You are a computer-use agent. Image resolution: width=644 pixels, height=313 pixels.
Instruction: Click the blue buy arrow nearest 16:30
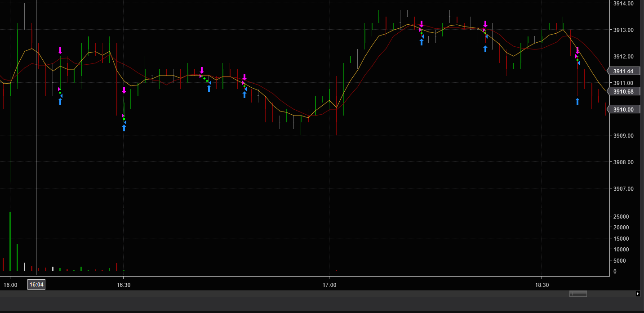[x=124, y=128]
